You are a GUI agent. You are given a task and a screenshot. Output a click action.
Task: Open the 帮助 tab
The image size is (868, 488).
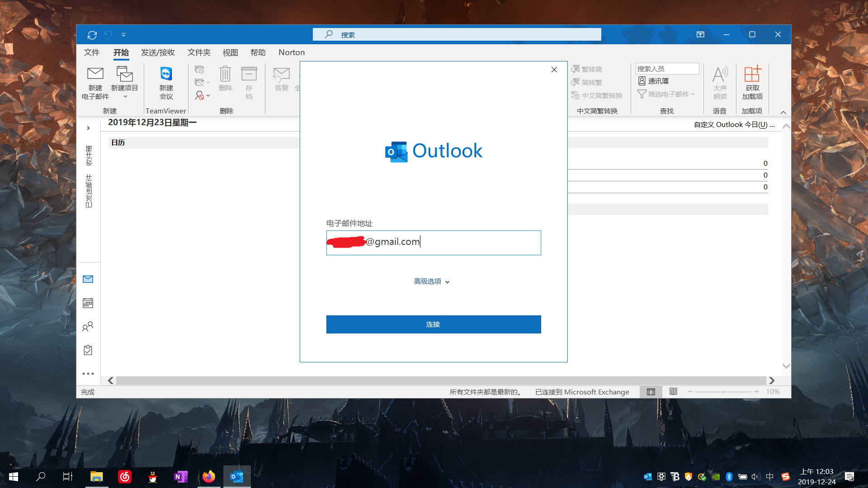coord(258,52)
